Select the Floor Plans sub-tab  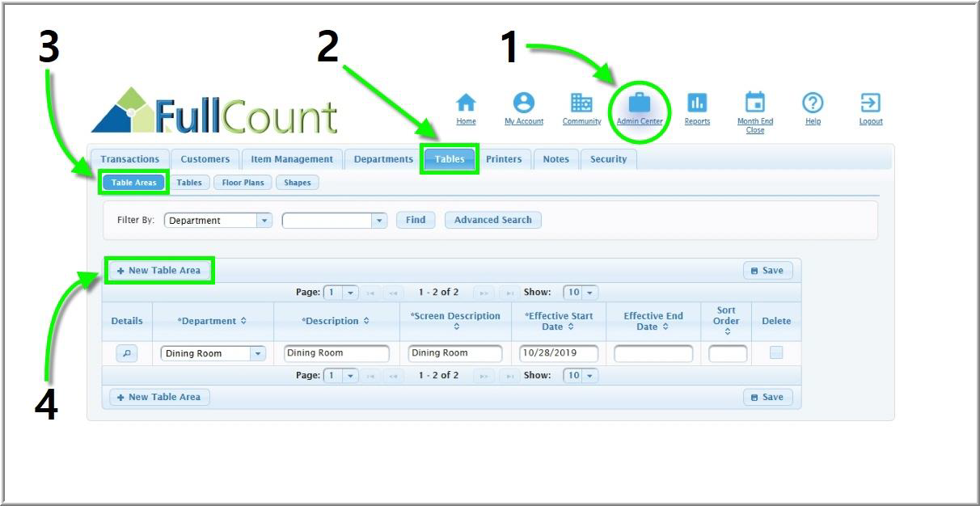[x=243, y=183]
